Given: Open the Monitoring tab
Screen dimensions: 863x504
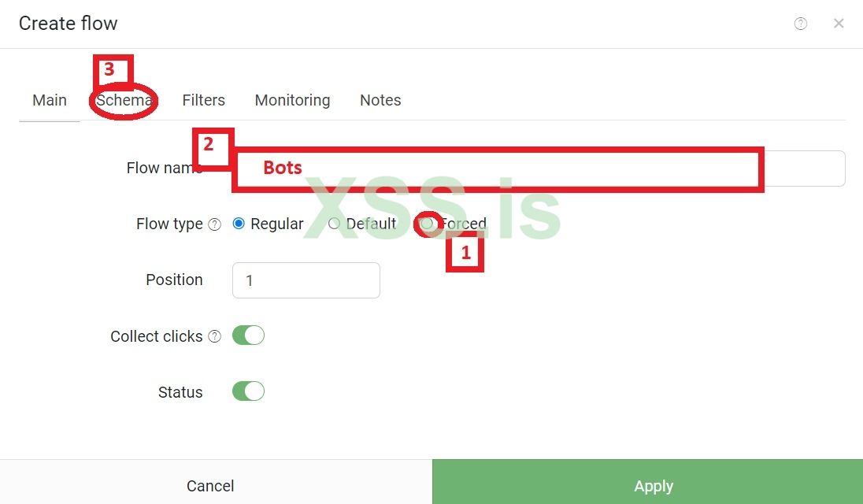Looking at the screenshot, I should tap(292, 100).
